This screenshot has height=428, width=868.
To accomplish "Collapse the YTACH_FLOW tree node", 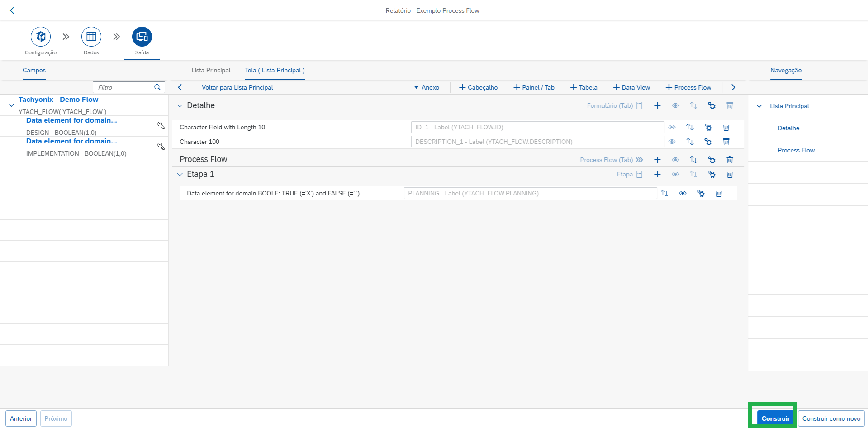I will pos(11,105).
